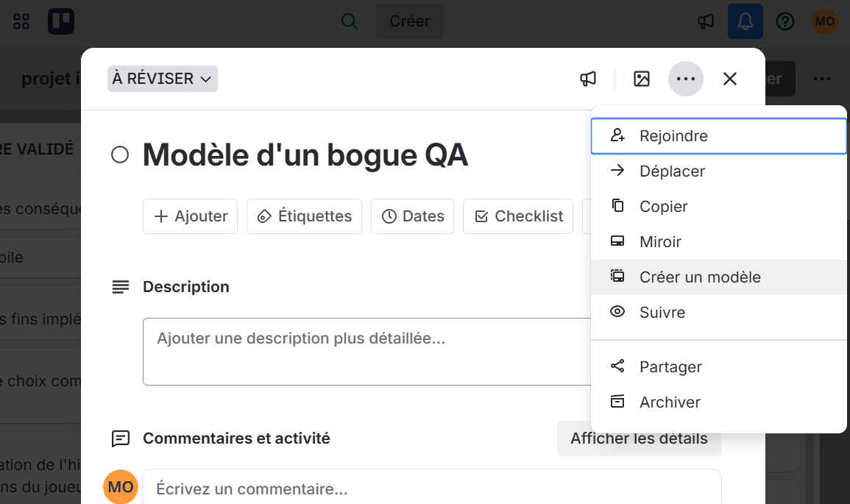Open the notifications bell
850x504 pixels.
[x=745, y=21]
